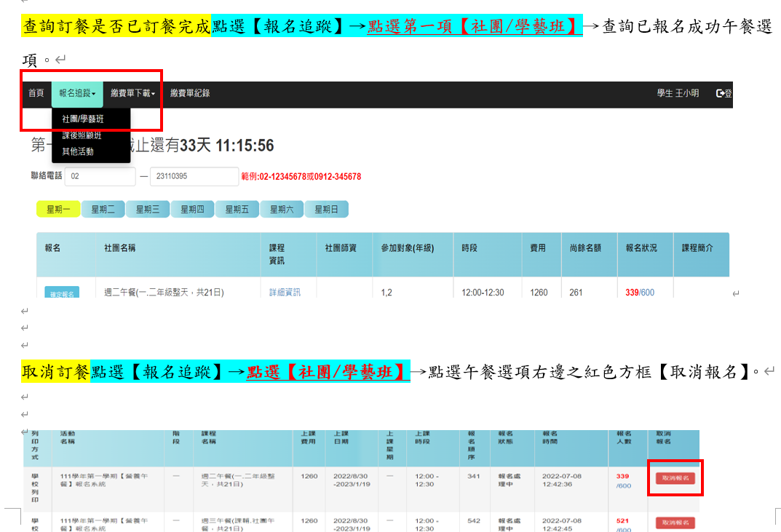
Task: Switch to the 星期一 tab
Action: click(x=58, y=210)
